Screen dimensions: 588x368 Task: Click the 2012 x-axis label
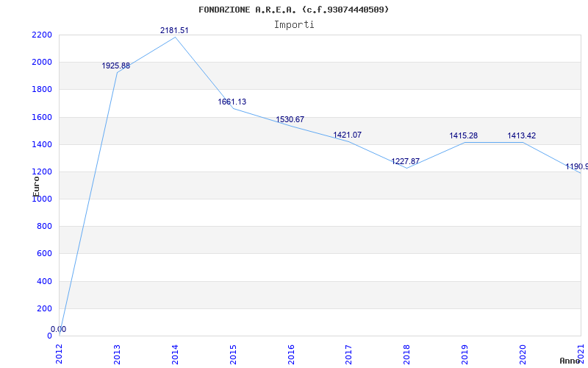tap(60, 355)
